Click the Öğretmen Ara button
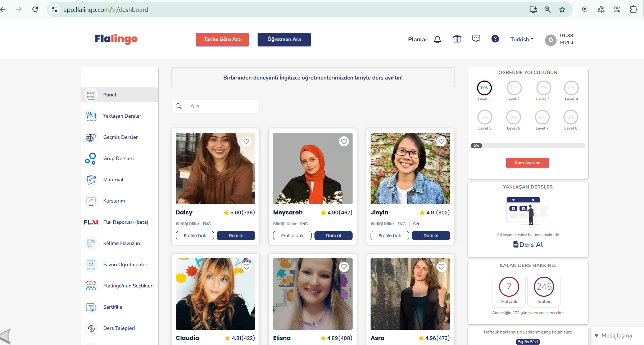 click(284, 40)
